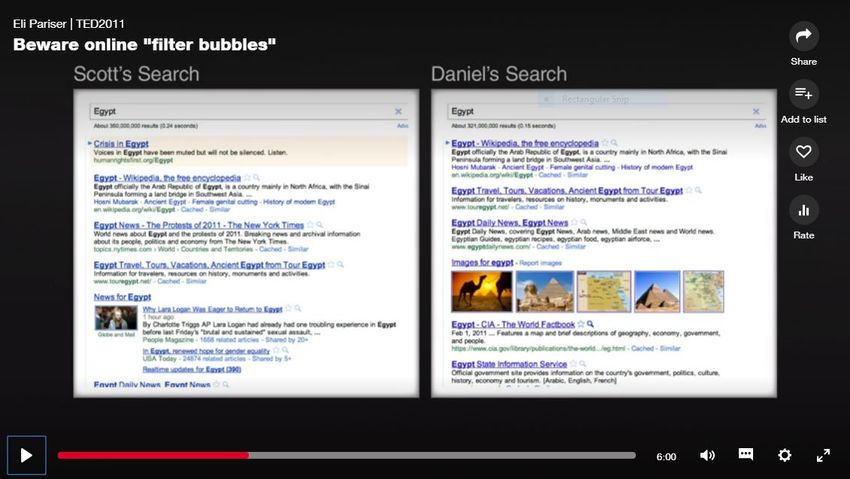Click the "Crisis in Egypt" result in Scott's search
Image resolution: width=850 pixels, height=479 pixels.
121,144
